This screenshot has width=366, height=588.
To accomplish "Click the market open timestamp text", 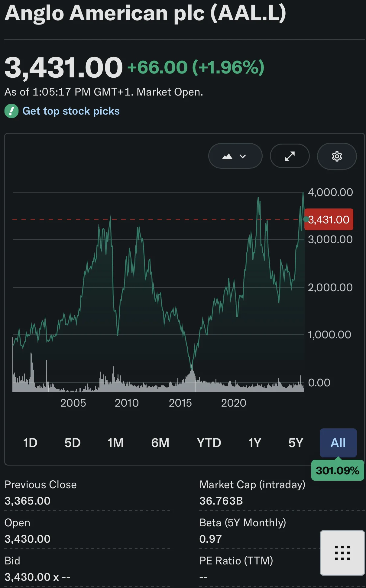I will click(x=104, y=92).
